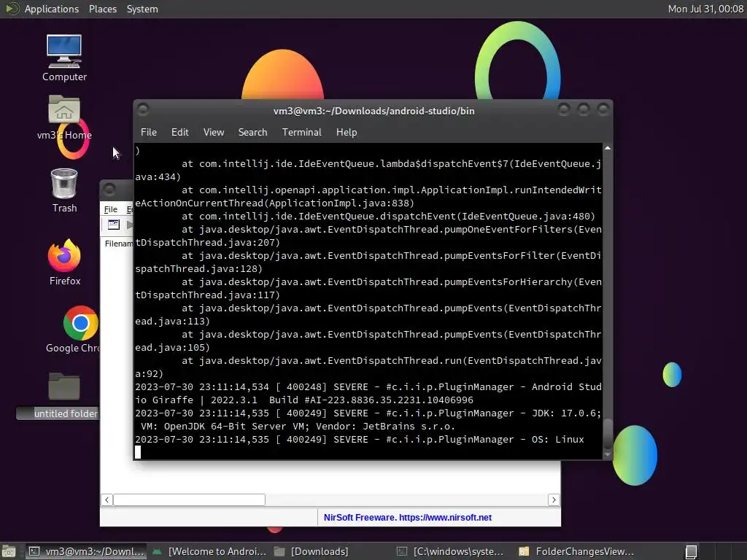Click the workspace switcher icon in taskbar
Image resolution: width=747 pixels, height=560 pixels.
692,552
